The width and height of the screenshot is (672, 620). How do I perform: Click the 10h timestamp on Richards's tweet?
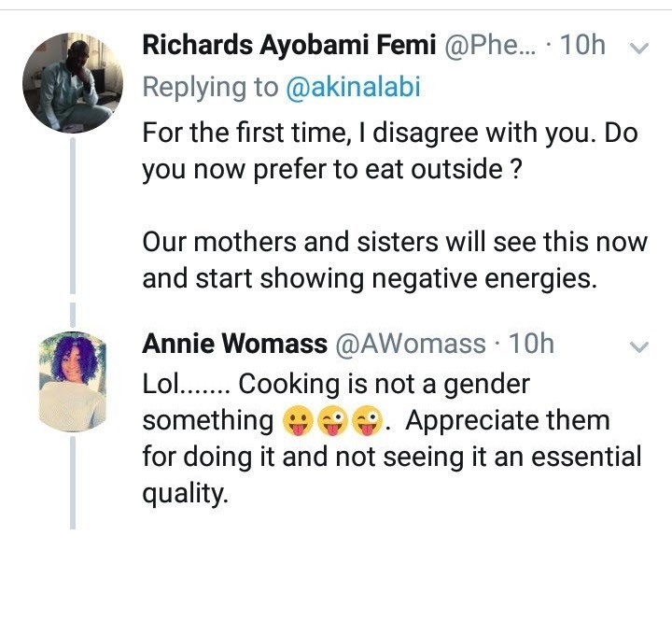point(583,45)
